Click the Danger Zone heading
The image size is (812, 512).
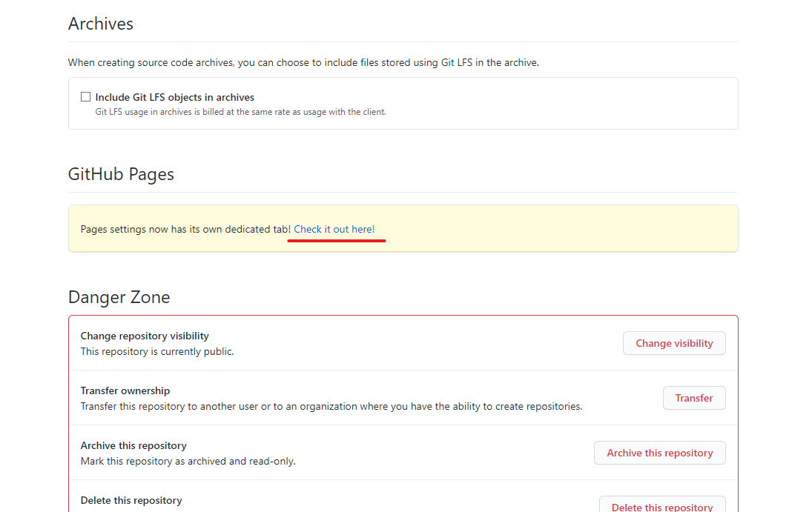pos(119,296)
